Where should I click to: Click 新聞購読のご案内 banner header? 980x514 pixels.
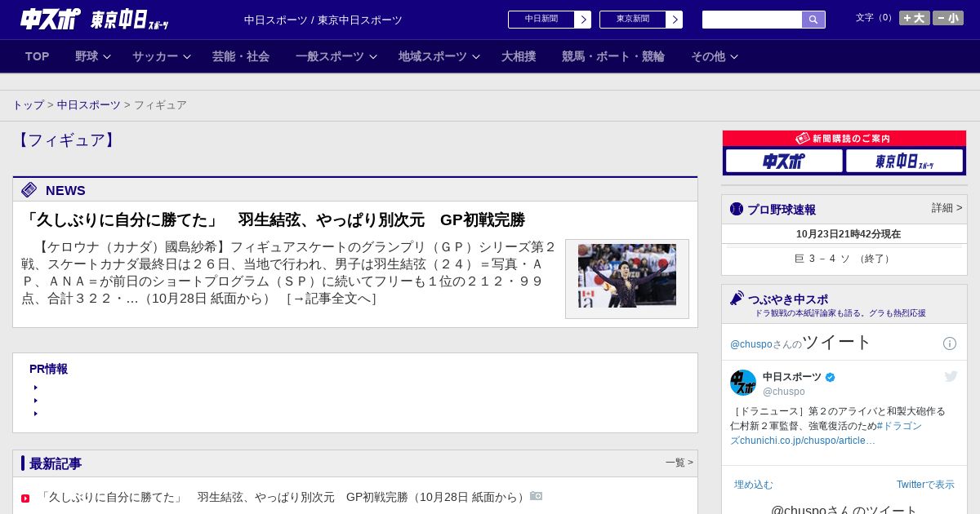pyautogui.click(x=844, y=139)
